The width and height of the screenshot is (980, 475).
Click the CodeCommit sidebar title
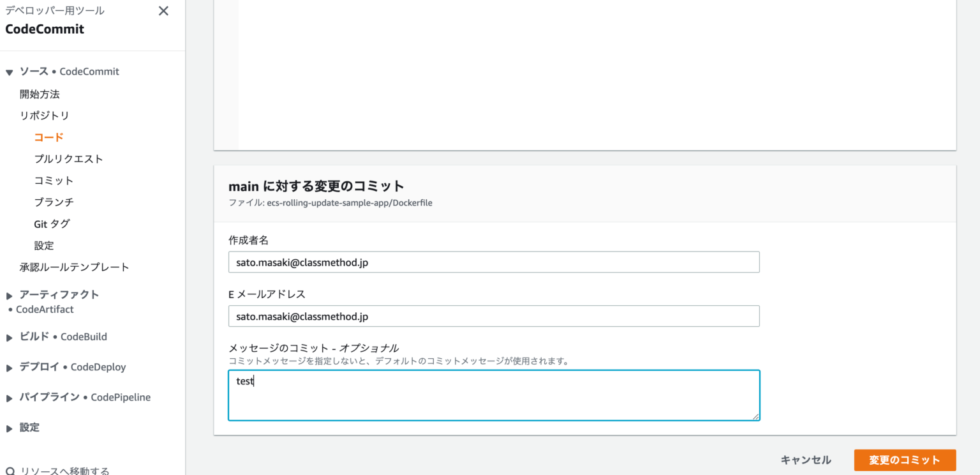pyautogui.click(x=45, y=29)
